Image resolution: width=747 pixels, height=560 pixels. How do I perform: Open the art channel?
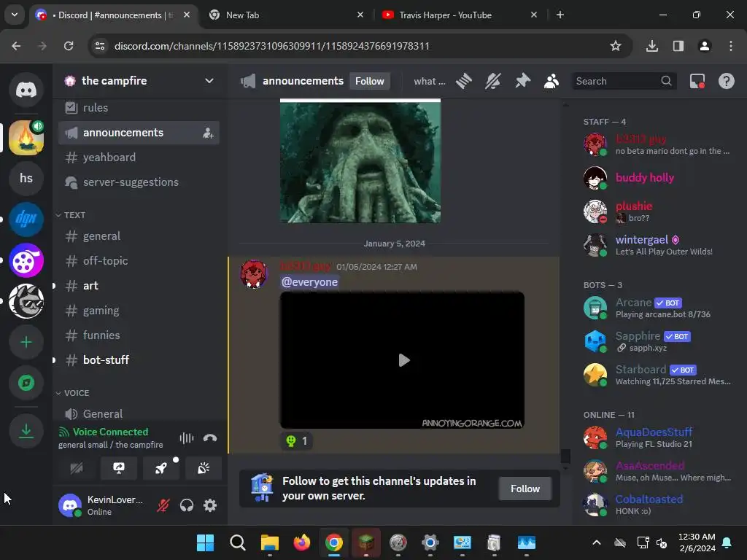139,285
